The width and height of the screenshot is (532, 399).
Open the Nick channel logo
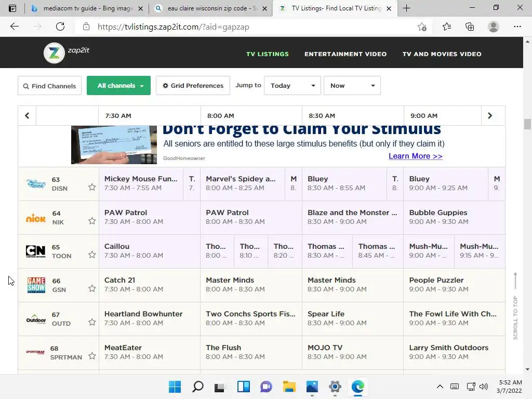pos(36,218)
